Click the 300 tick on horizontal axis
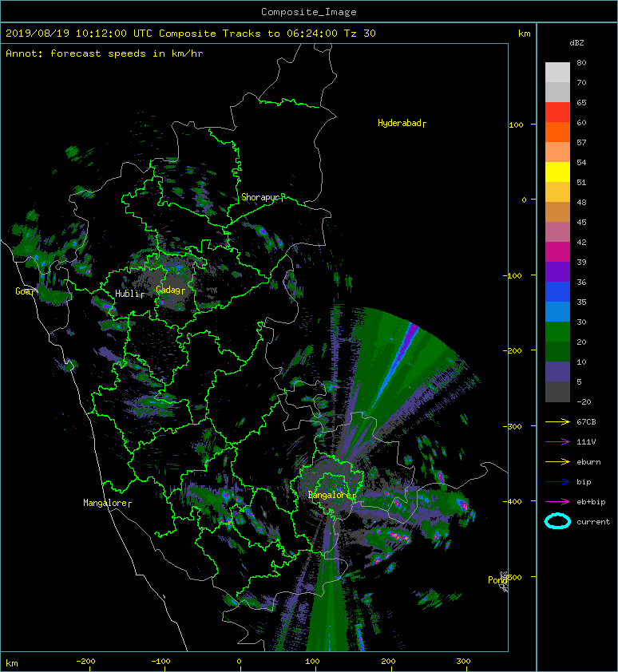The width and height of the screenshot is (618, 672). coord(463,662)
